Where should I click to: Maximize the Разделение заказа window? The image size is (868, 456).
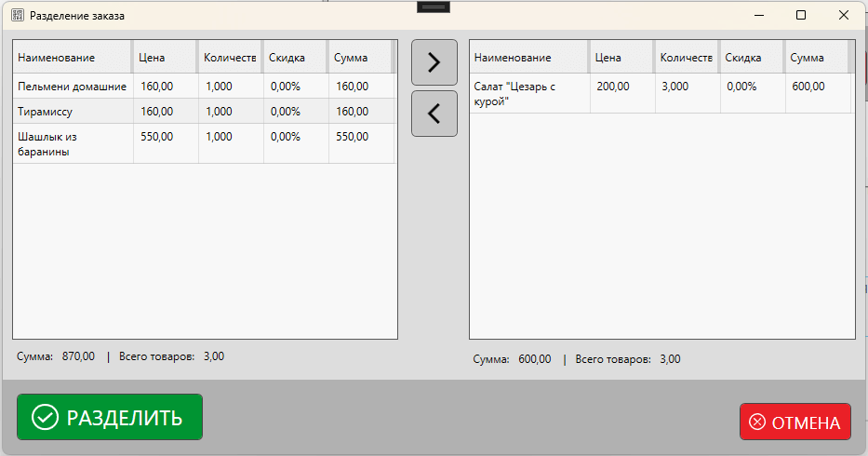pos(801,16)
